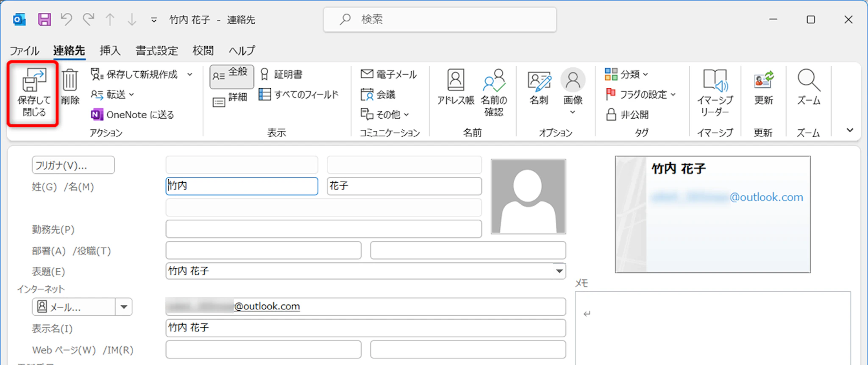Viewport: 868px width, 365px height.
Task: Open the File (ファイル) tab
Action: [x=24, y=51]
